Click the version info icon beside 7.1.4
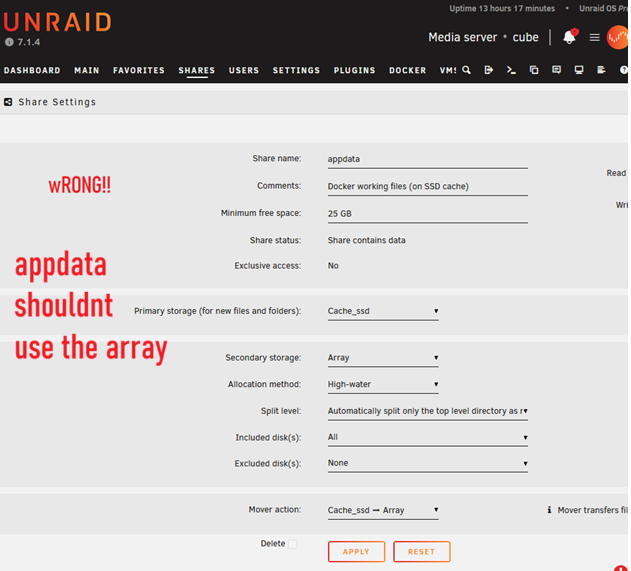This screenshot has width=631, height=571. coord(9,42)
